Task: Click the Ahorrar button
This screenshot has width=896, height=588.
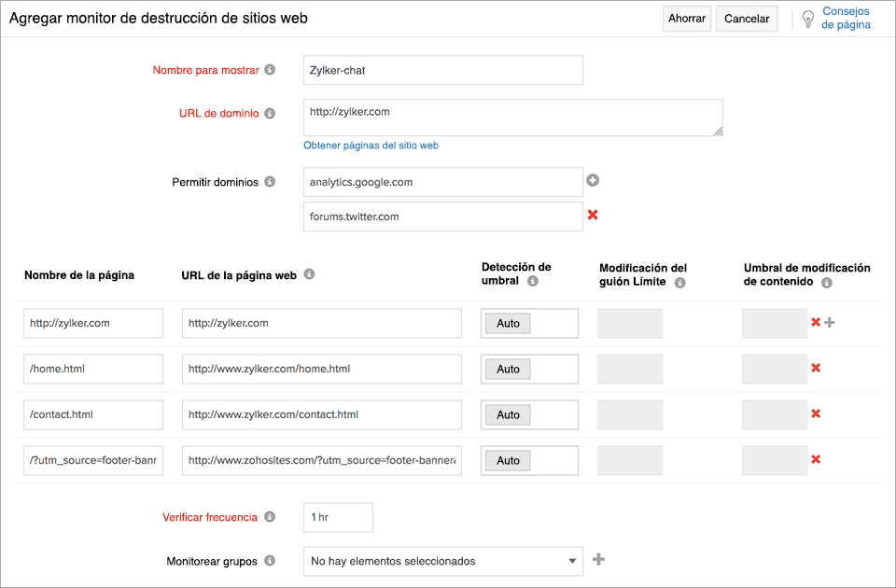Action: [x=686, y=19]
